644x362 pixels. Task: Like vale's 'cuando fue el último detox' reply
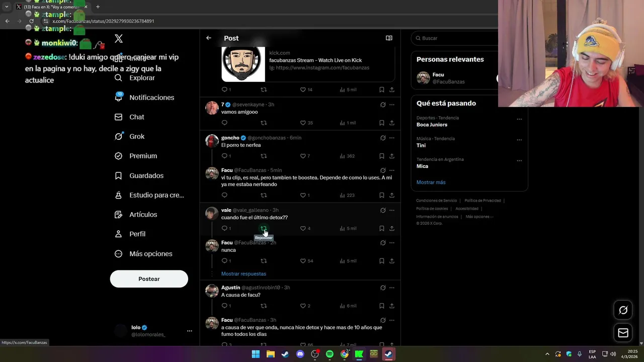tap(303, 228)
